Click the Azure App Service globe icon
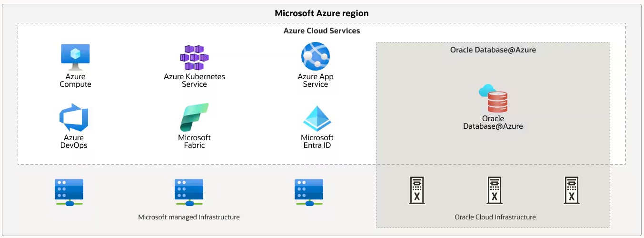Viewport: 644px width, 238px height. point(315,56)
